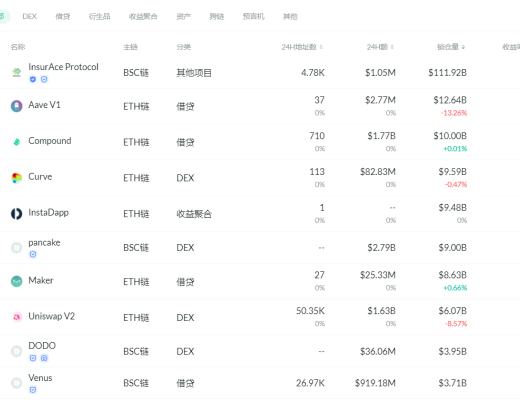The width and height of the screenshot is (520, 400).
Task: Click the first badge under DODO
Action: click(33, 358)
